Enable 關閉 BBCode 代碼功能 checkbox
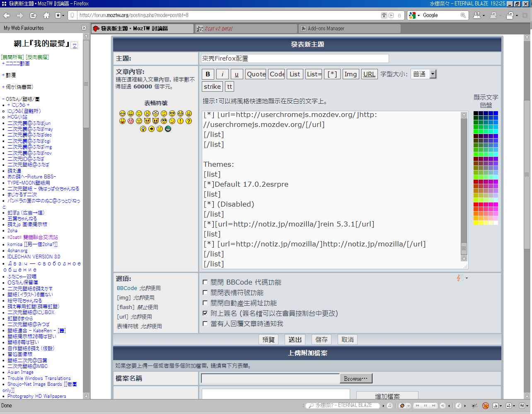The height and width of the screenshot is (414, 532). [x=205, y=282]
